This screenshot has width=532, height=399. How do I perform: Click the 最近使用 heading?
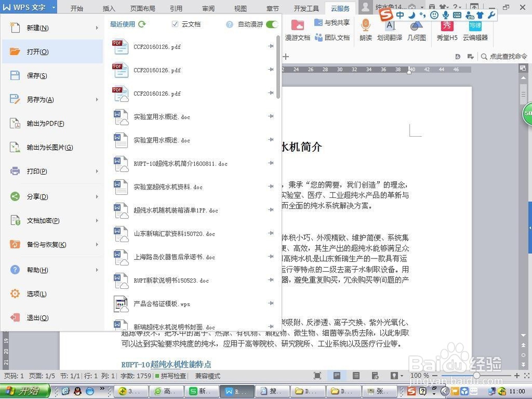[122, 24]
